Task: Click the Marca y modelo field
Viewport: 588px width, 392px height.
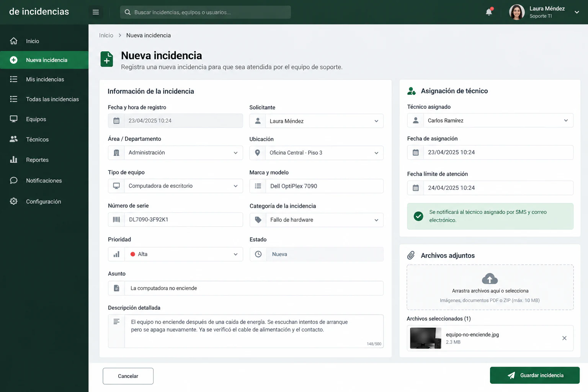Action: 316,186
